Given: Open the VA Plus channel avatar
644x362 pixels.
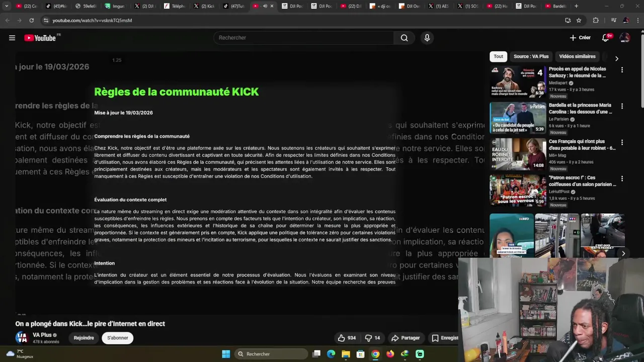Looking at the screenshot, I should pos(21,338).
